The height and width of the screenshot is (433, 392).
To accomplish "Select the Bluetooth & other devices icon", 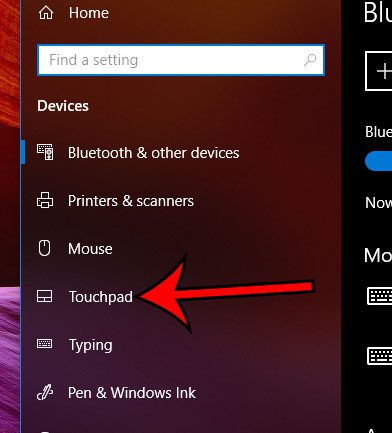I will (45, 152).
